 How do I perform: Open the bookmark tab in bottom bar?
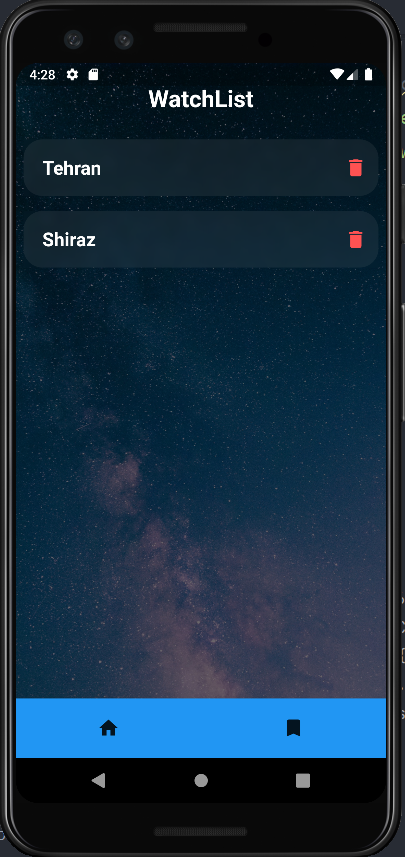(x=294, y=728)
